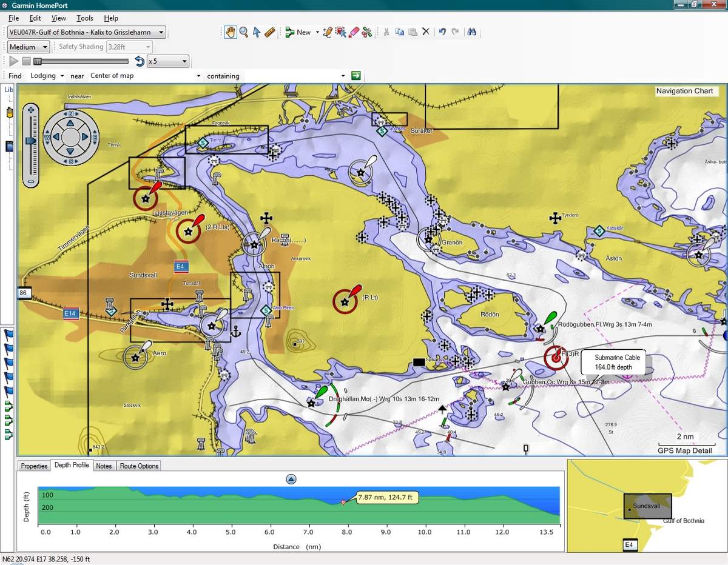
Task: Select the Measure ruler tool
Action: (270, 32)
